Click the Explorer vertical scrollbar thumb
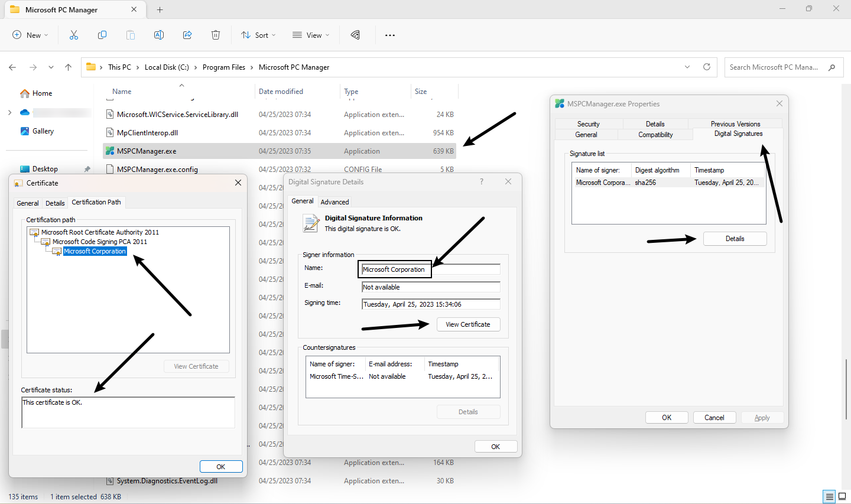This screenshot has height=504, width=851. pos(847,388)
